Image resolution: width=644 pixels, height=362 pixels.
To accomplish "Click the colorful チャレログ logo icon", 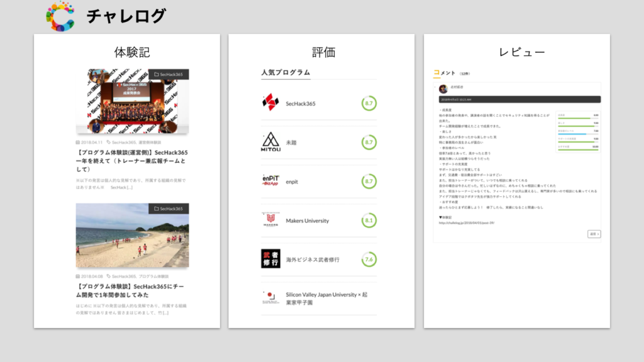I will point(60,16).
